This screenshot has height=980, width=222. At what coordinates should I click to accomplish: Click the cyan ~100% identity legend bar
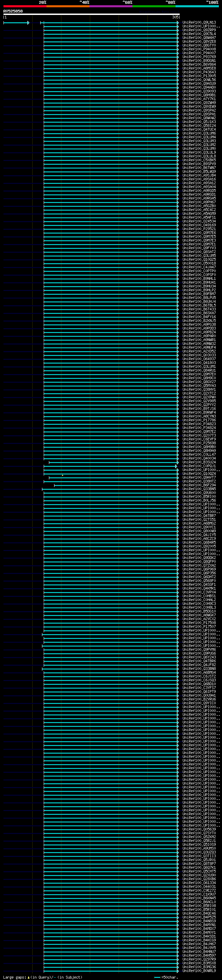(197, 6)
